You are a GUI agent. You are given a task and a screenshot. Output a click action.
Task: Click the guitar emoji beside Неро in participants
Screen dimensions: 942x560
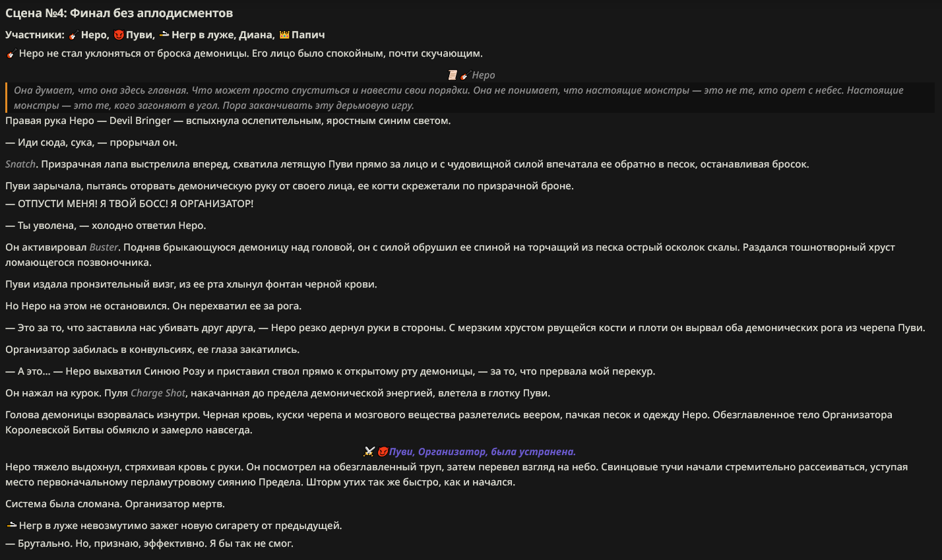click(73, 35)
